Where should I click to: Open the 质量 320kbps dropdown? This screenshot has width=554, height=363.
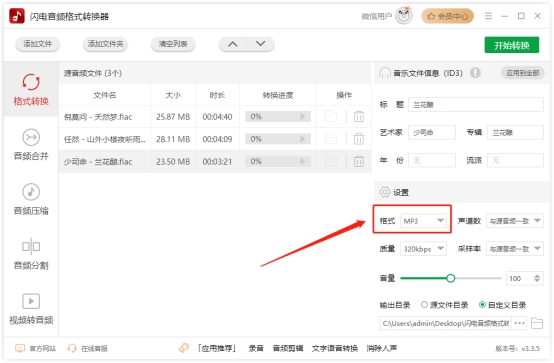423,249
